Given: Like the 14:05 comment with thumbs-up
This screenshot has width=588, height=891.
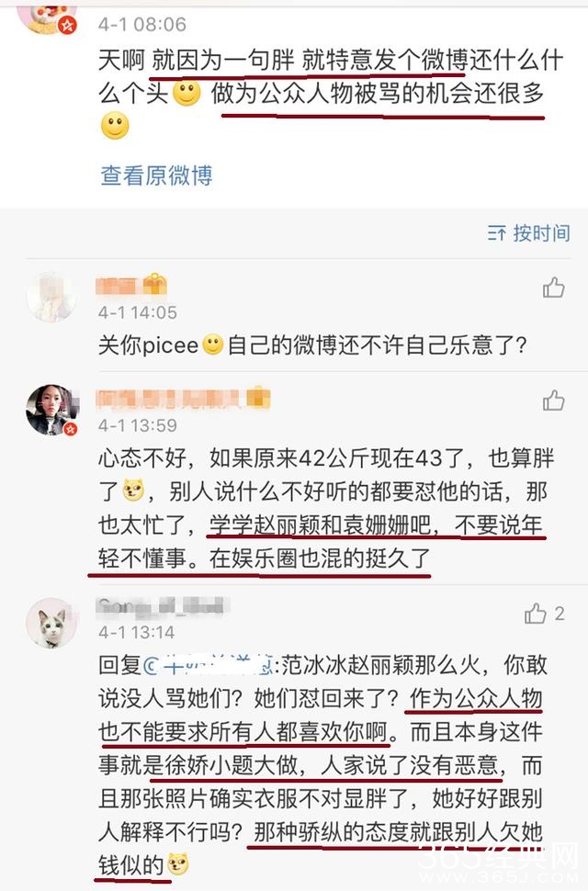Looking at the screenshot, I should pyautogui.click(x=553, y=288).
